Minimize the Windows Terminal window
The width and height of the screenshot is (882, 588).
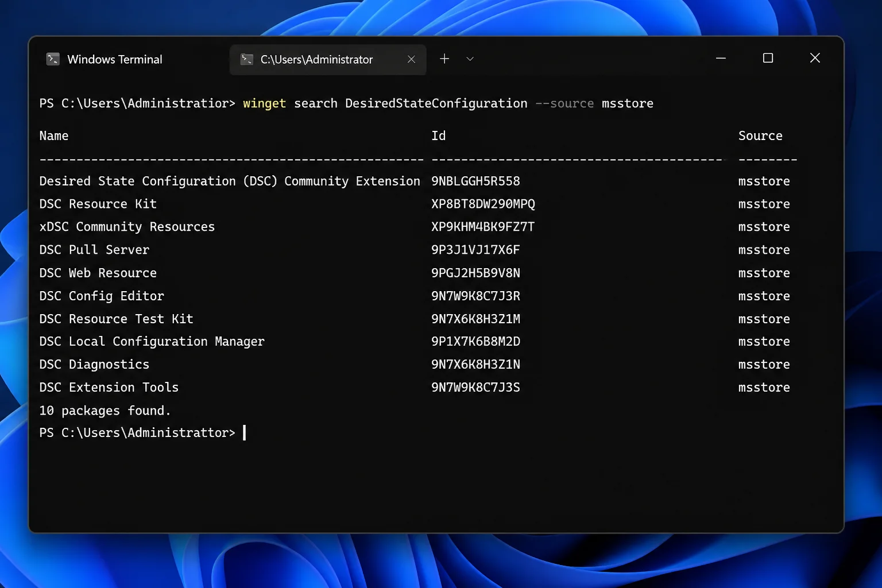(721, 58)
